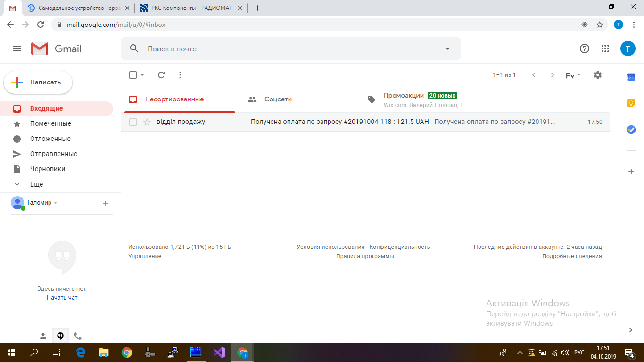Open the Отложенные folder

tap(57, 139)
